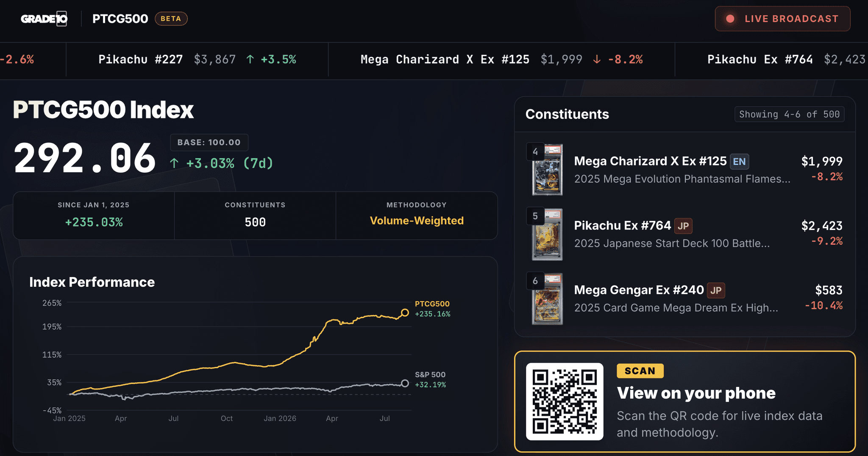Click rank badge 6
The width and height of the screenshot is (868, 456).
pyautogui.click(x=535, y=281)
